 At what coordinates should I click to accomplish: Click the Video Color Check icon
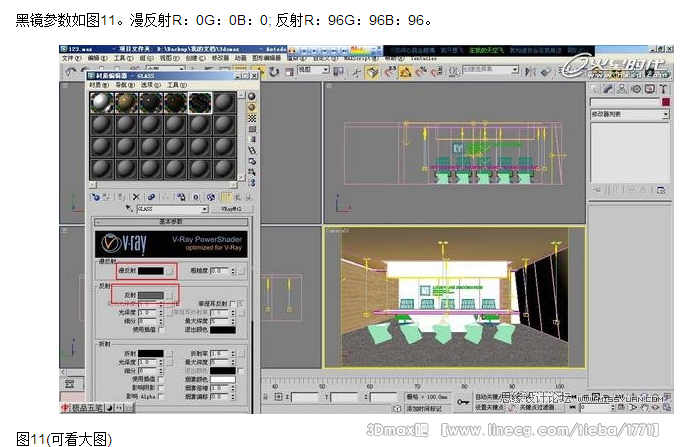coord(252,139)
